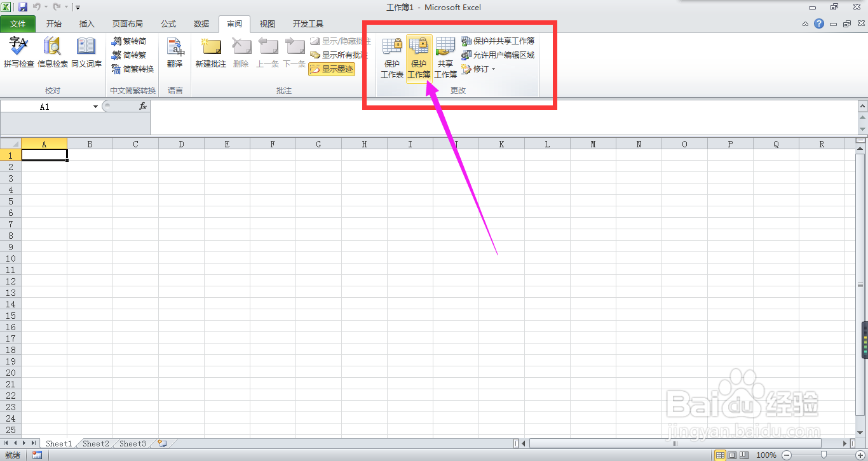Screen dimensions: 868x461
Task: Click the macro record icon in status bar
Action: point(37,455)
